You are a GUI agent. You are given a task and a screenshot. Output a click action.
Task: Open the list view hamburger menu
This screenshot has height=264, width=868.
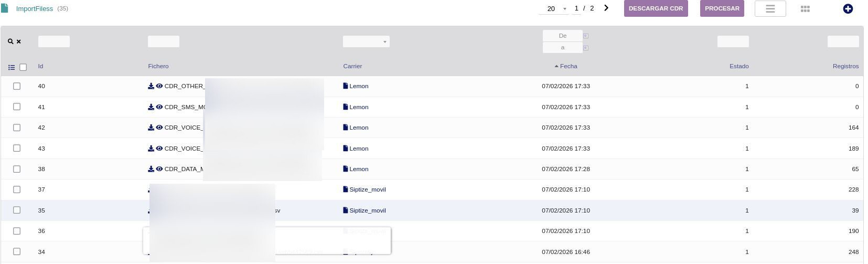pos(770,9)
